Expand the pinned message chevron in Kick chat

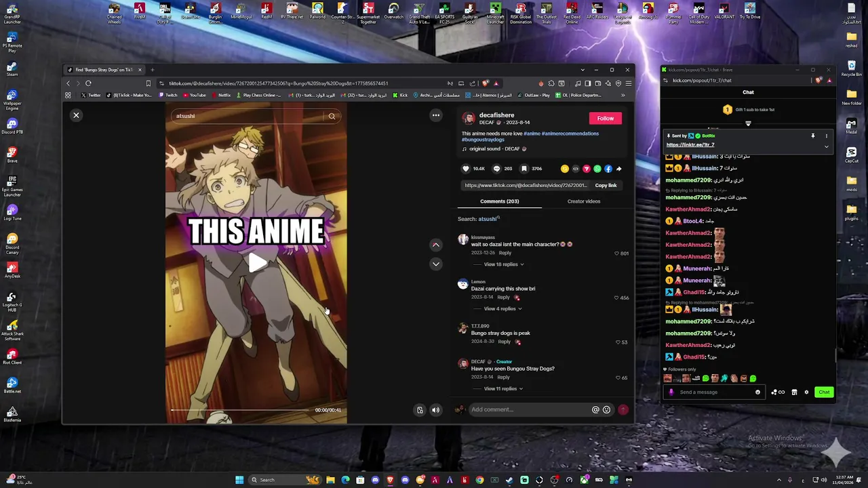pos(826,146)
